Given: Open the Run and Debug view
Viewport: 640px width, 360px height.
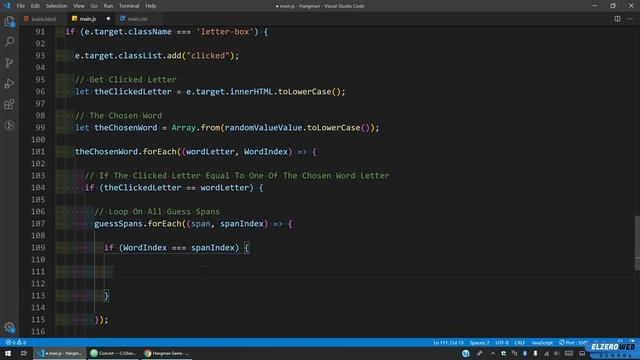Looking at the screenshot, I should tap(9, 83).
